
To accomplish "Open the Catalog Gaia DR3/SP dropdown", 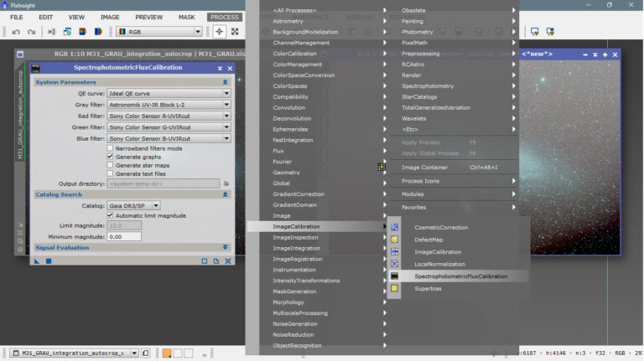I will (x=133, y=205).
